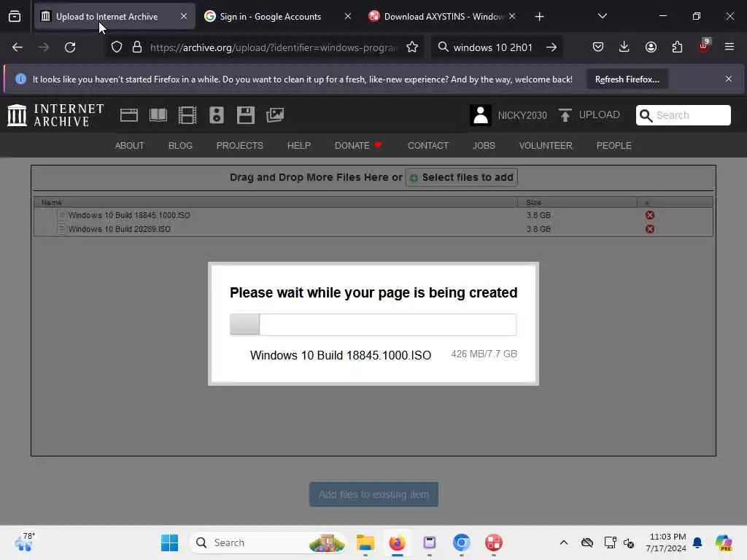The height and width of the screenshot is (560, 747).
Task: Open Firefox downloads panel
Action: coord(624,47)
